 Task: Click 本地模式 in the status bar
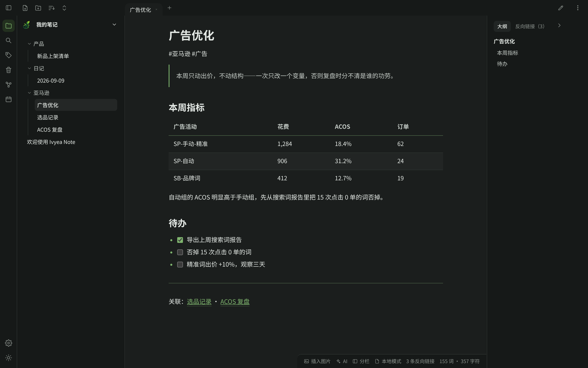pos(388,361)
